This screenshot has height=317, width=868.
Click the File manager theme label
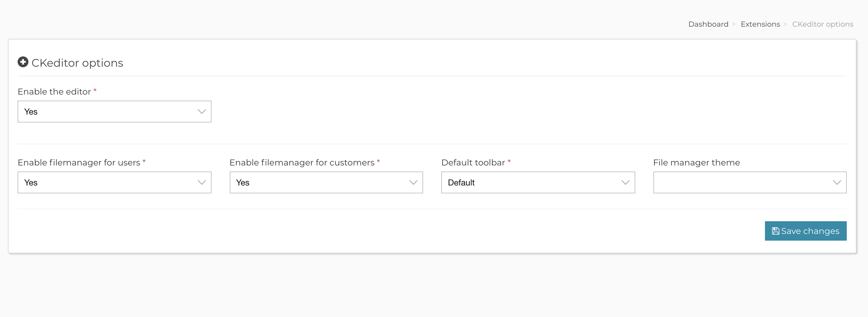[696, 163]
